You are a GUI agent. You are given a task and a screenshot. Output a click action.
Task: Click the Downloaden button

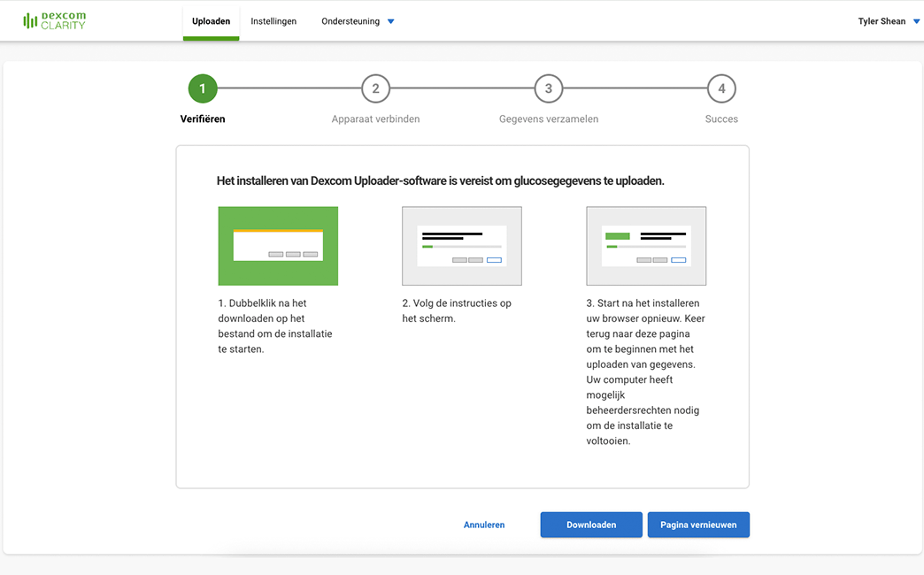pos(591,525)
